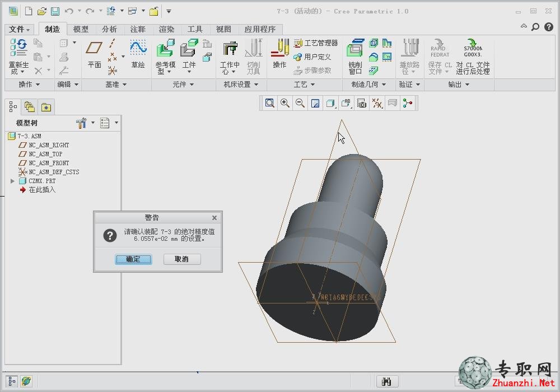Switch to the Folder Browser navigator tab
The width and height of the screenshot is (560, 392).
tap(29, 107)
